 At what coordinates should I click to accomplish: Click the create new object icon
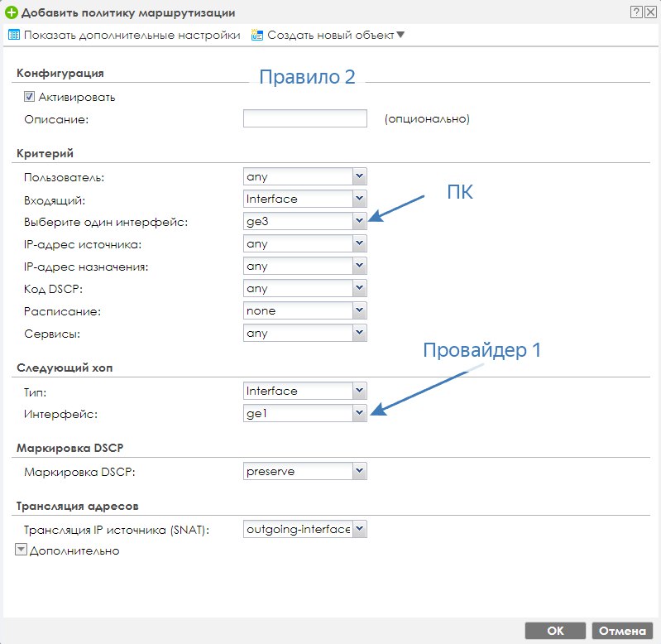click(256, 35)
